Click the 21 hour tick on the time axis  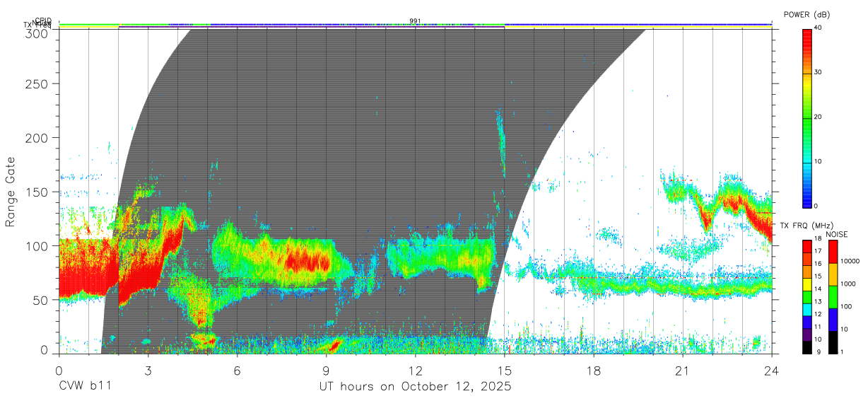point(683,370)
